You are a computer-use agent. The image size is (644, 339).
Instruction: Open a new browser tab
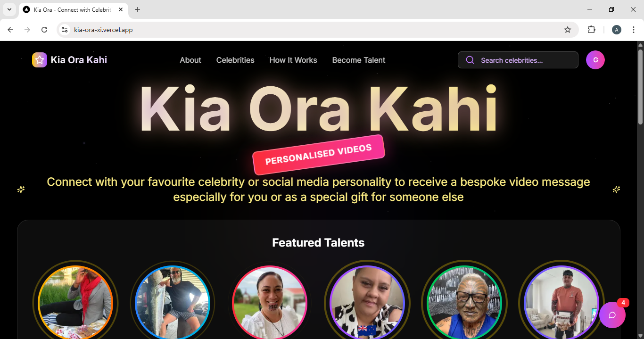click(x=138, y=9)
